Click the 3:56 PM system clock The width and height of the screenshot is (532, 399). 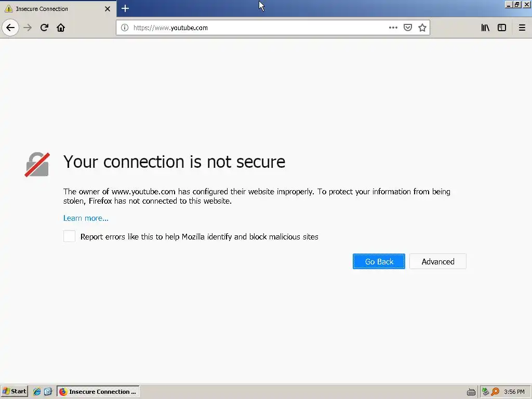[x=514, y=392]
